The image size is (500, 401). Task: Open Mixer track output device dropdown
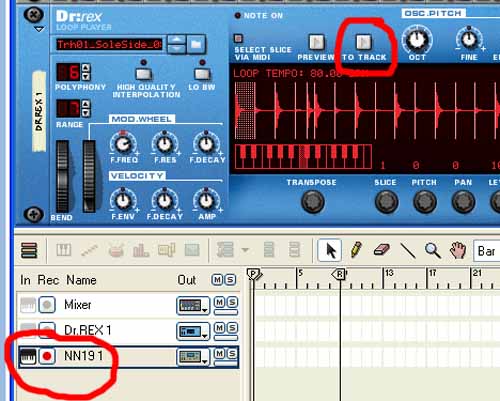[193, 306]
